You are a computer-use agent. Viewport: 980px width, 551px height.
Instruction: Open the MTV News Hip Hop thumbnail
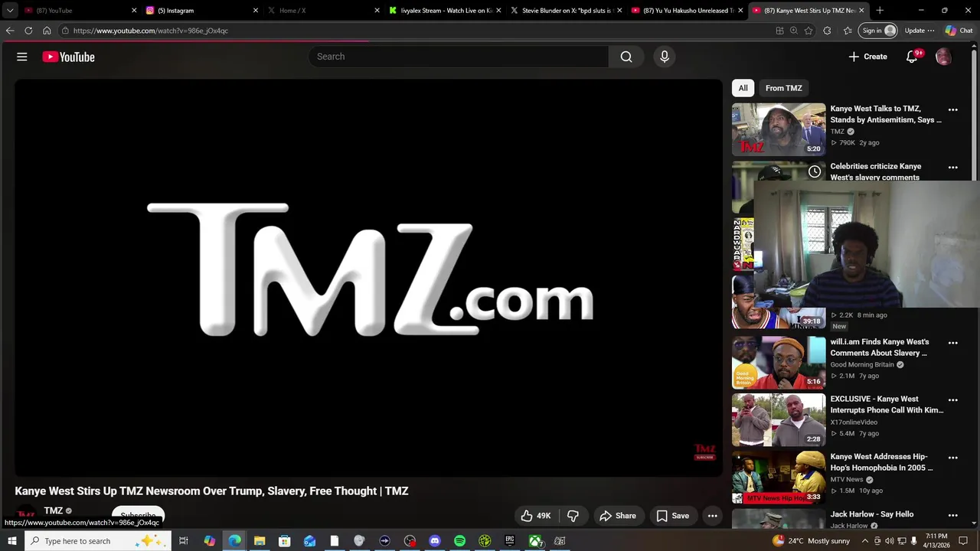click(779, 478)
